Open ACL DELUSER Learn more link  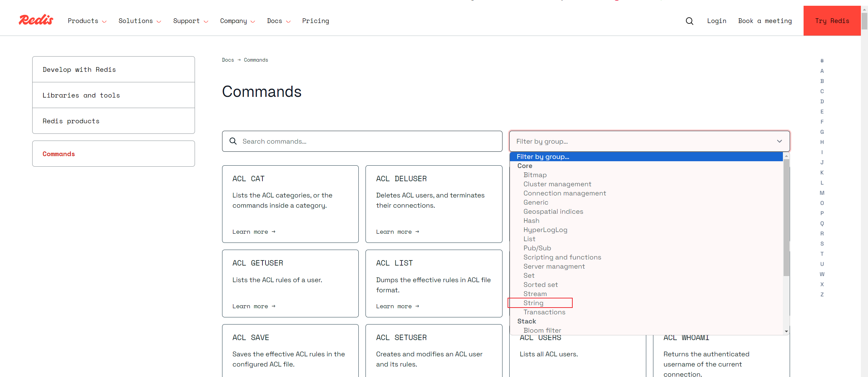point(397,232)
